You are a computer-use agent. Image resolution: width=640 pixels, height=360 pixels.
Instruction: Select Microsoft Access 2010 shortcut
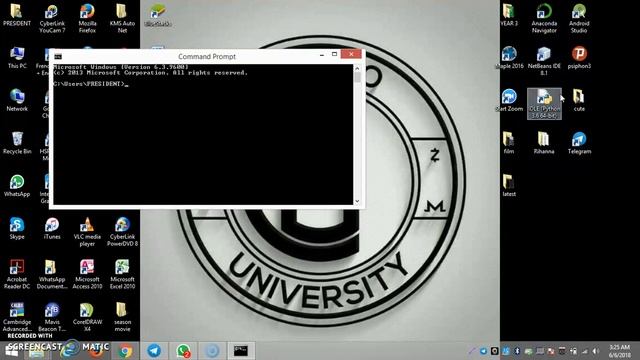[87, 275]
